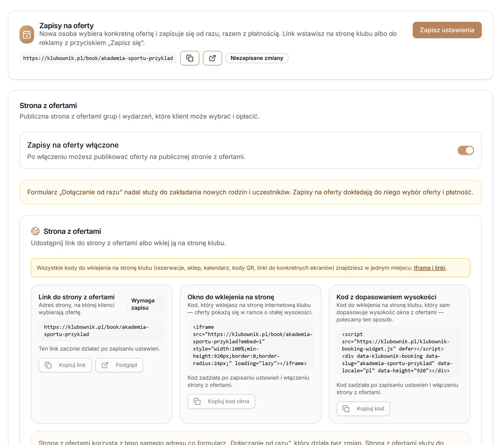Click the Niezapisane zmiany badge
Screen dimensions: 504x445
(257, 58)
